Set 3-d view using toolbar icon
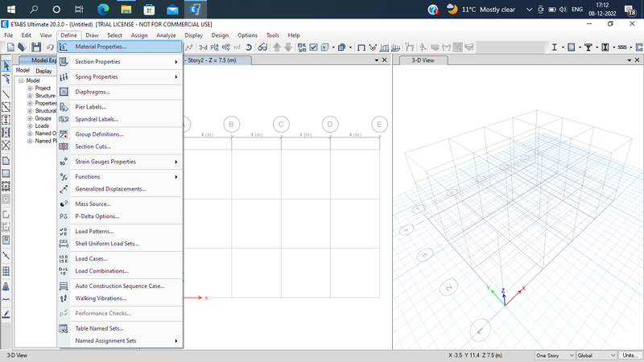 coord(203,47)
